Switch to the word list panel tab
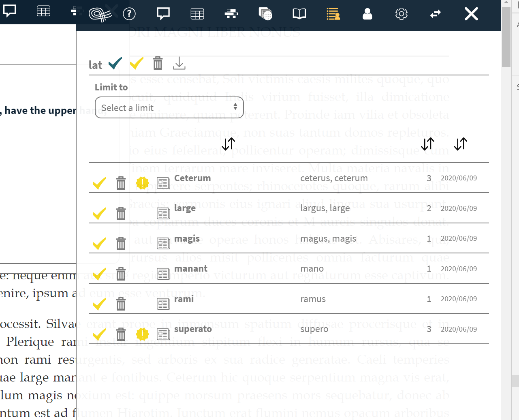Screen dimensions: 519x420 (x=333, y=13)
